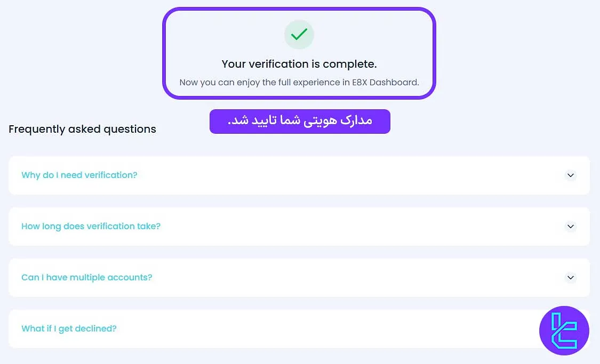Viewport: 600px width, 364px height.
Task: Click the cyan brand mark inside the circle
Action: coord(564,330)
